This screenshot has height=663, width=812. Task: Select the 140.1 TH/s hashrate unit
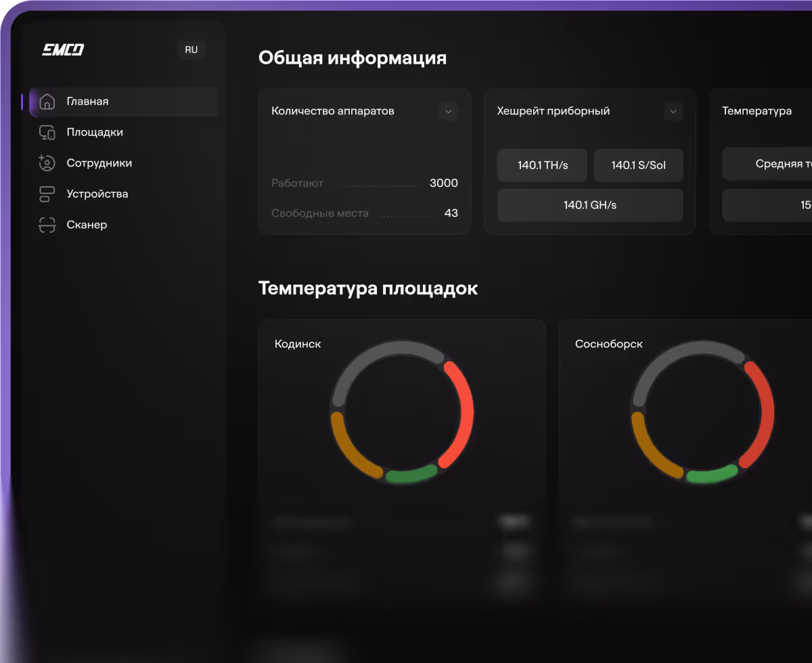coord(541,165)
